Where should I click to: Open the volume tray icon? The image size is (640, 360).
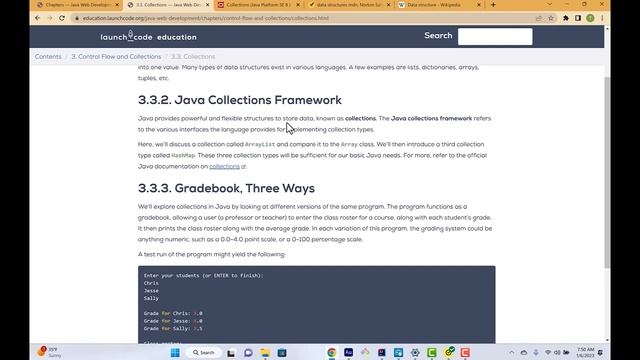(x=557, y=353)
